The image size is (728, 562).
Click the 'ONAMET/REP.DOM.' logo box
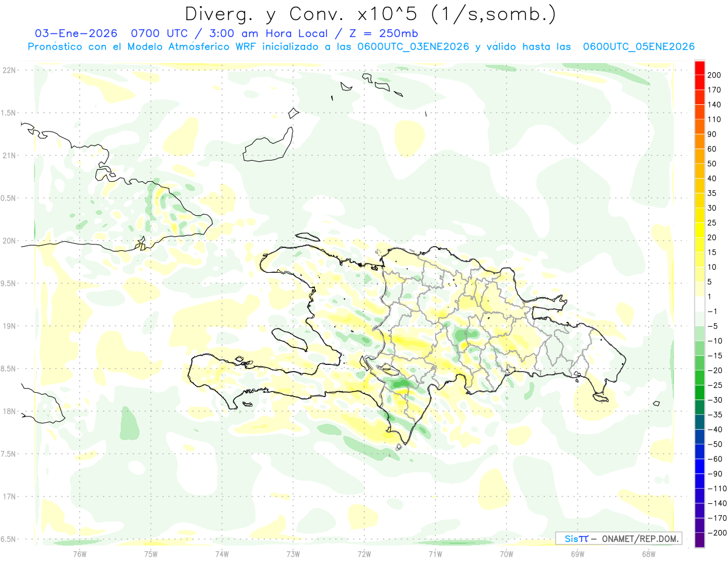click(x=619, y=538)
